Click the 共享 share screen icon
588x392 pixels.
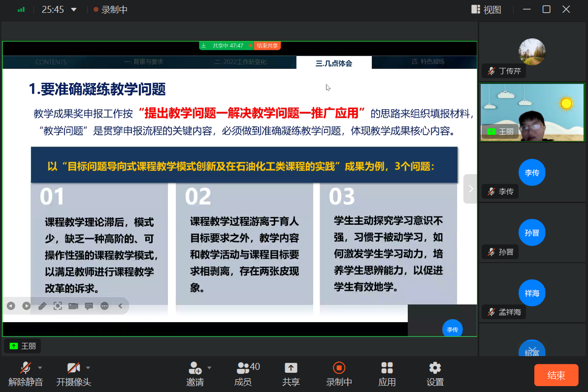(291, 368)
